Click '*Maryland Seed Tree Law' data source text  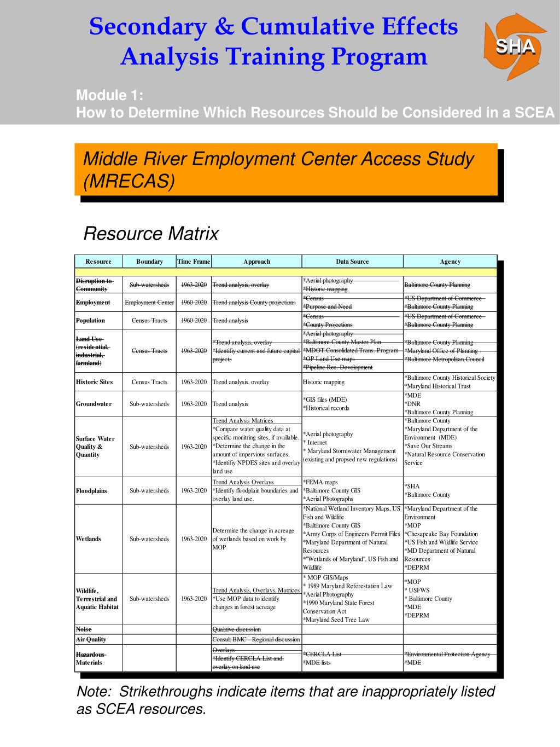pos(336,619)
